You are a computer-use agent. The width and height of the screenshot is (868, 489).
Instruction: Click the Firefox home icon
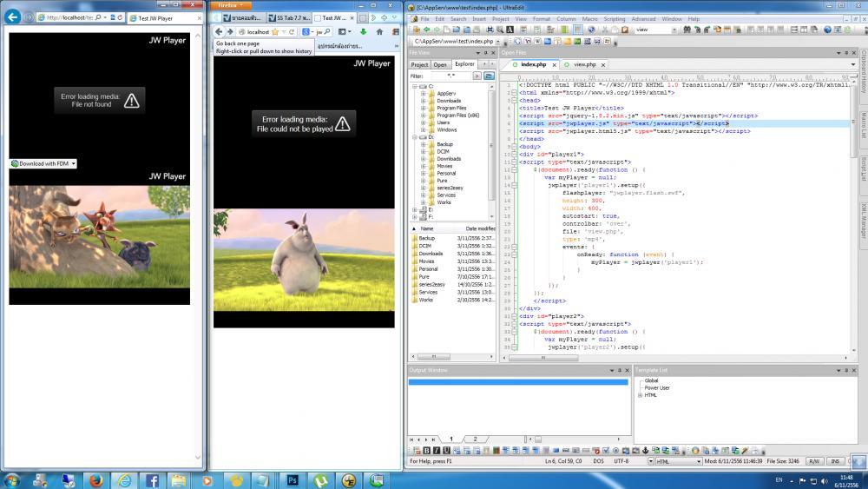[379, 31]
